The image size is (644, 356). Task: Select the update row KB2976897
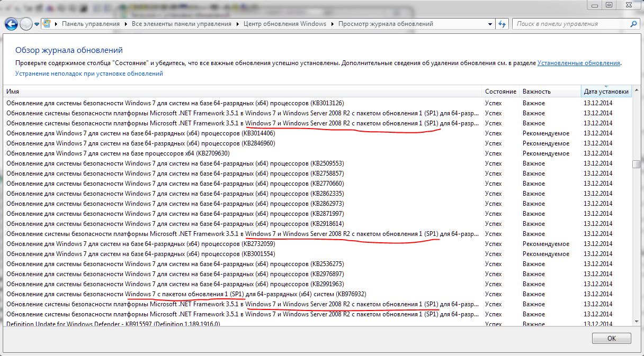pyautogui.click(x=318, y=274)
